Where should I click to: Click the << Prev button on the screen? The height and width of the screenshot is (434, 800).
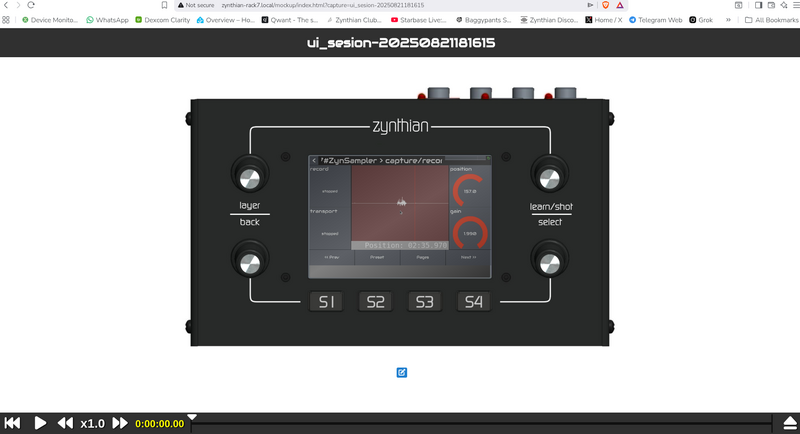(332, 257)
